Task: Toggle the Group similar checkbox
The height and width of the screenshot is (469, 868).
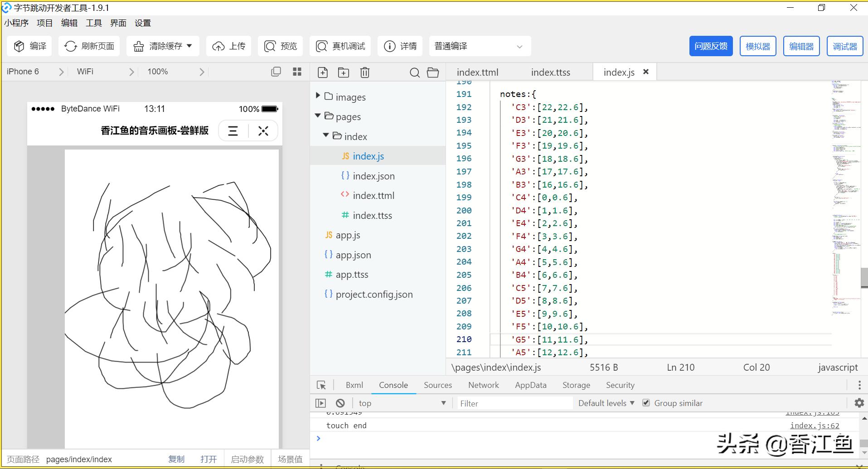Action: 646,403
